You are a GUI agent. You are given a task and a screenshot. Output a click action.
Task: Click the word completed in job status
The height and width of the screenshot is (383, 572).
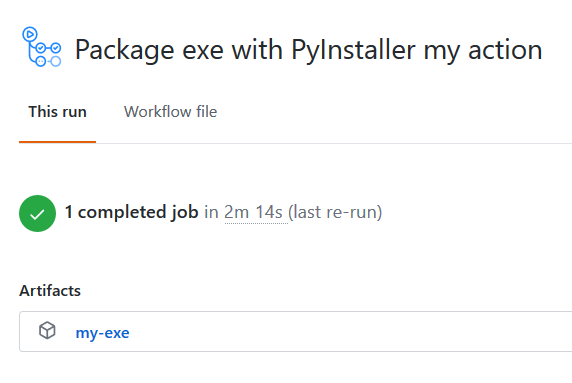pyautogui.click(x=121, y=212)
